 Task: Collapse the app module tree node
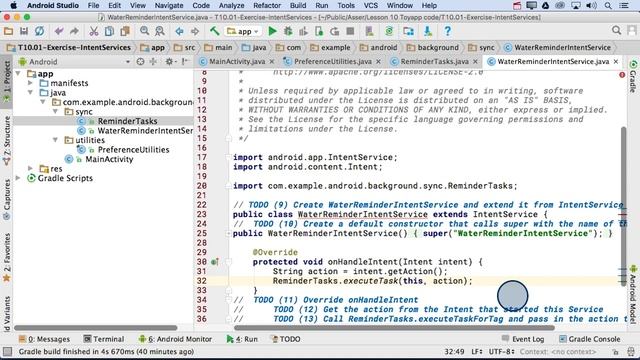[18, 74]
